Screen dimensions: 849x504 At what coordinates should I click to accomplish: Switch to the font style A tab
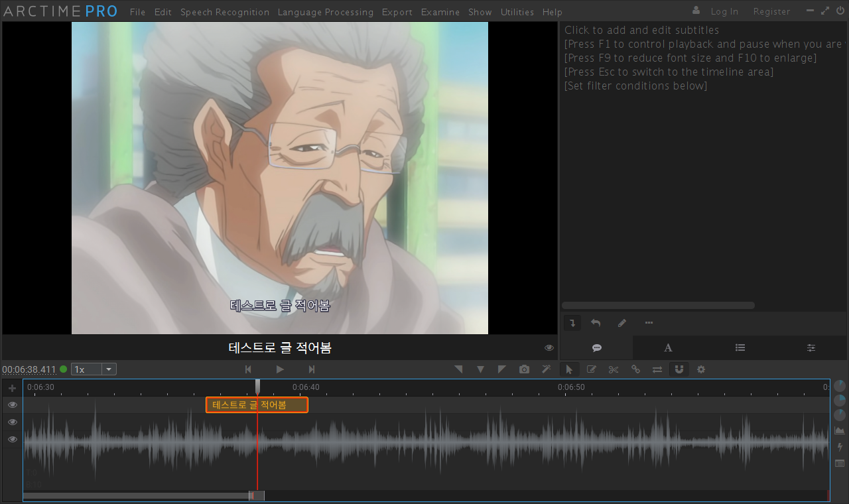(669, 347)
